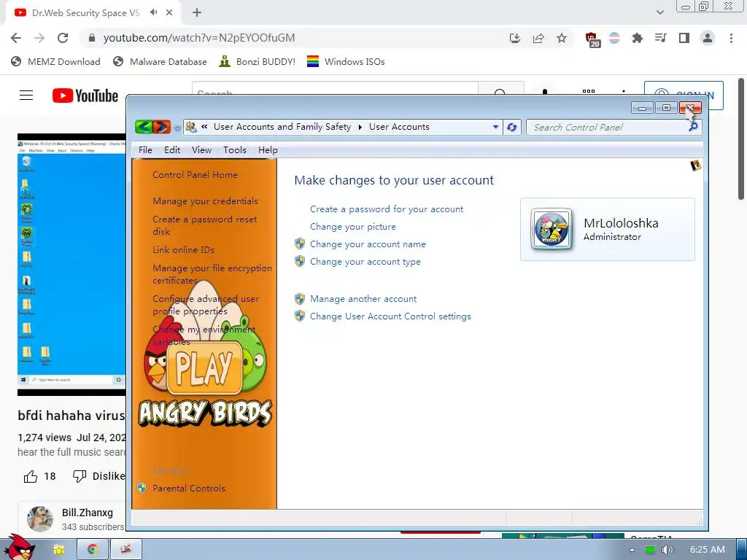
Task: Open Create a password reset disk
Action: (205, 225)
